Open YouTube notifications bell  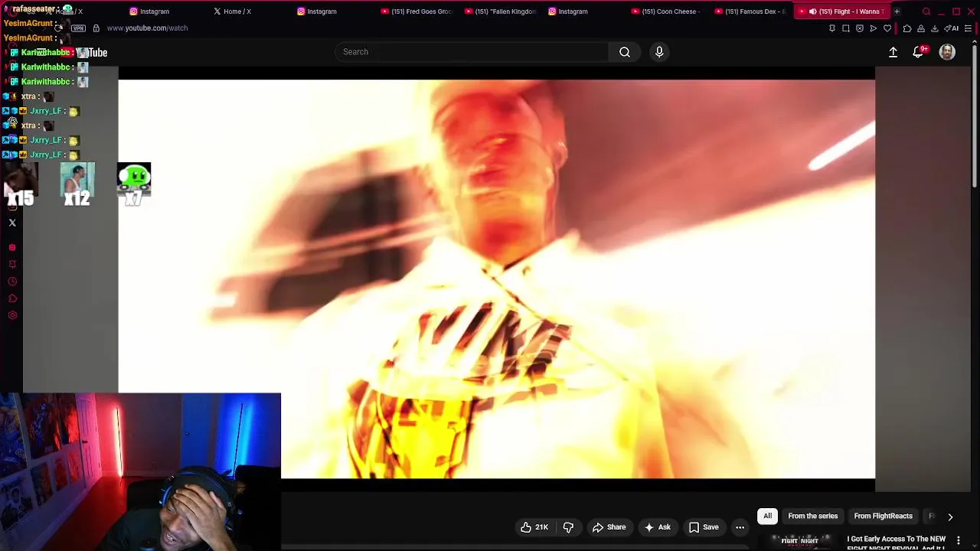point(918,52)
